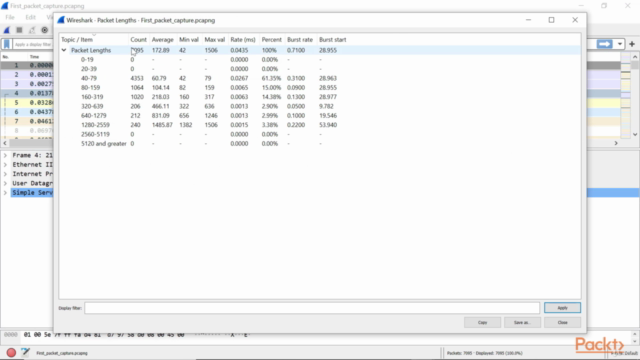Sort by the Topic / Item column header
640x360 pixels.
77,40
